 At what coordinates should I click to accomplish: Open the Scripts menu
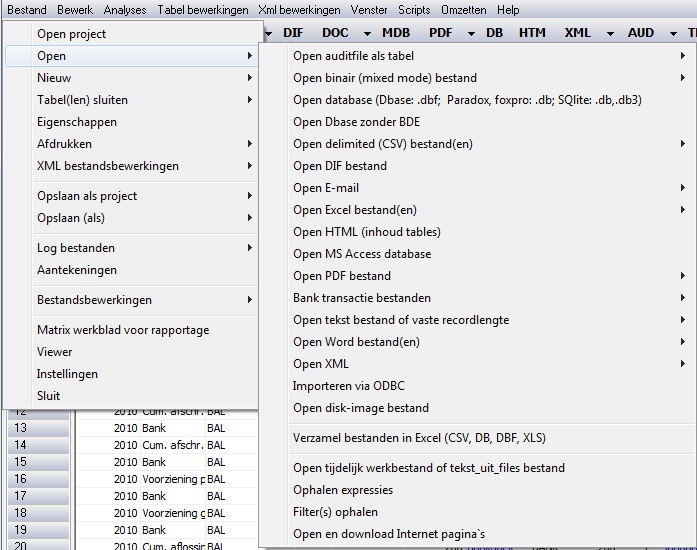[x=414, y=10]
